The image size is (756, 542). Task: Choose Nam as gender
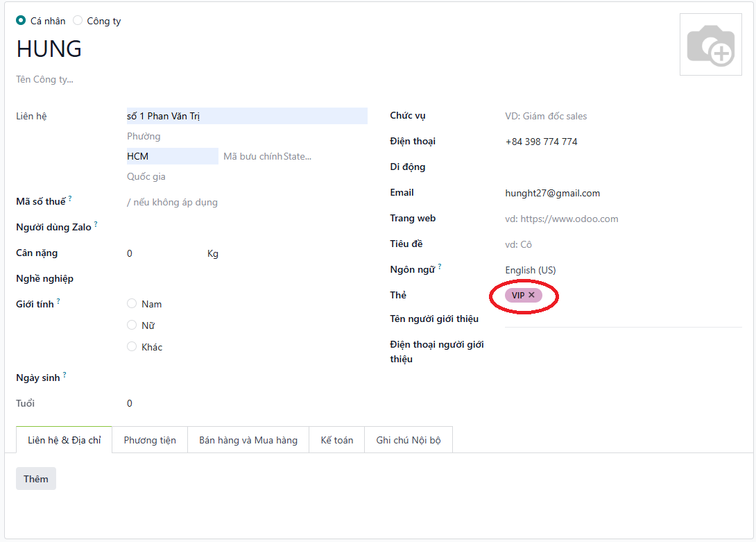tap(132, 304)
